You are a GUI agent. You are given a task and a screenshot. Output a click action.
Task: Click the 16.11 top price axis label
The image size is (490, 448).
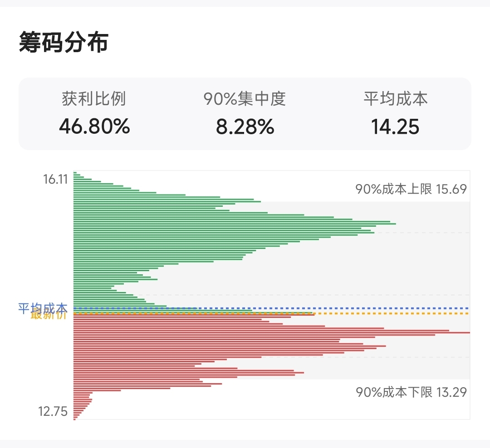tap(55, 179)
